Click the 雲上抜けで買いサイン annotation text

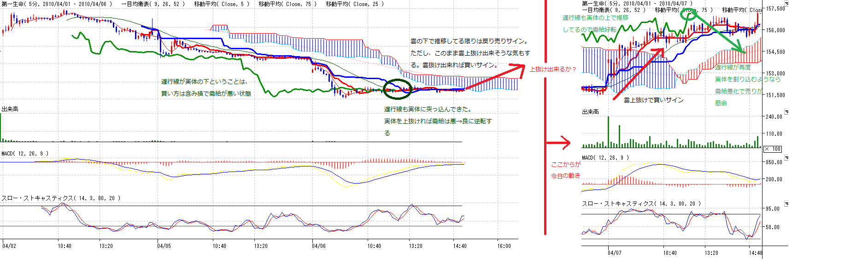click(x=653, y=100)
